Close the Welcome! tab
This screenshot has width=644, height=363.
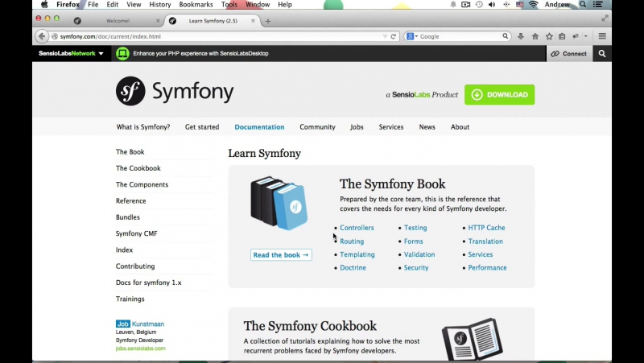pos(158,21)
